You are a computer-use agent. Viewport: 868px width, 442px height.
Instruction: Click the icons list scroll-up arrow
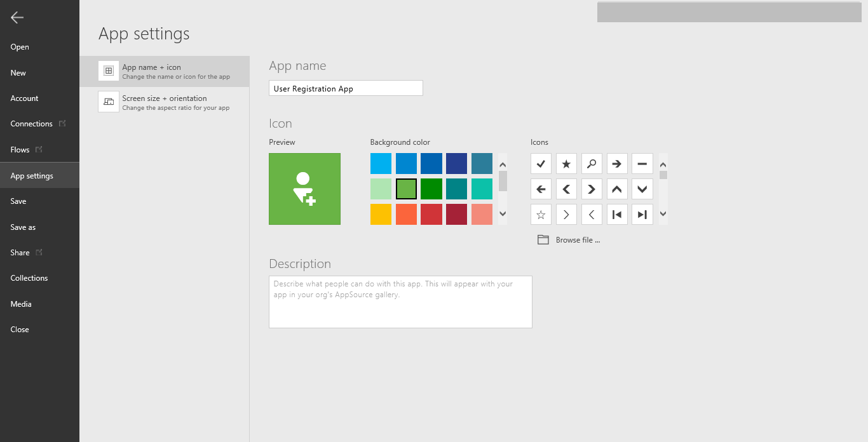coord(663,163)
